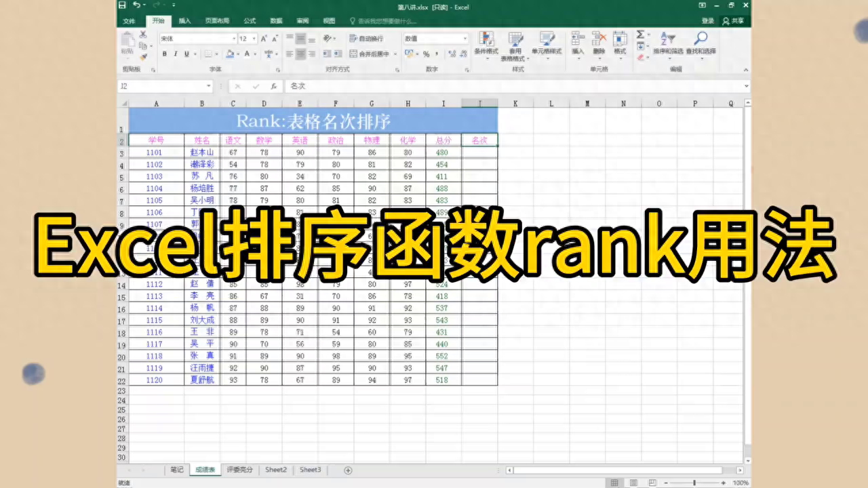Open the 对齐方式 group dialog launcher

point(397,70)
